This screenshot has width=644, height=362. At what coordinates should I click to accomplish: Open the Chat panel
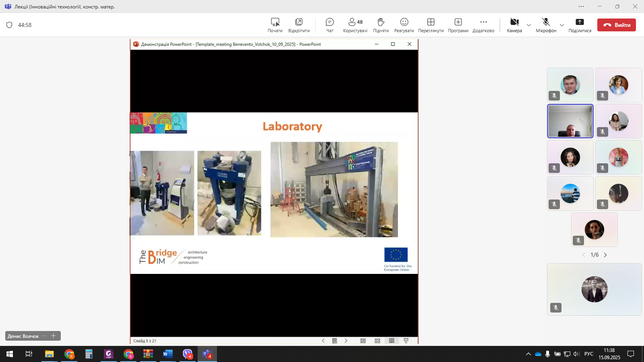tap(330, 25)
